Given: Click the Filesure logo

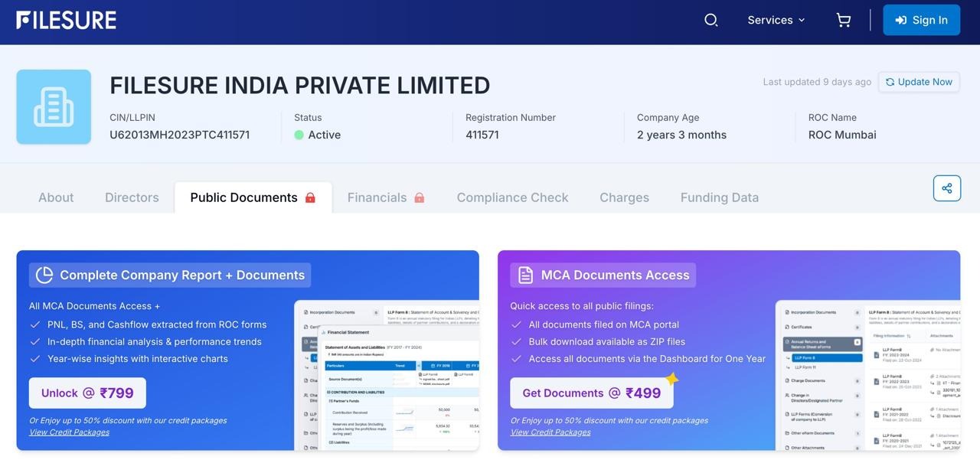Looking at the screenshot, I should [x=67, y=21].
